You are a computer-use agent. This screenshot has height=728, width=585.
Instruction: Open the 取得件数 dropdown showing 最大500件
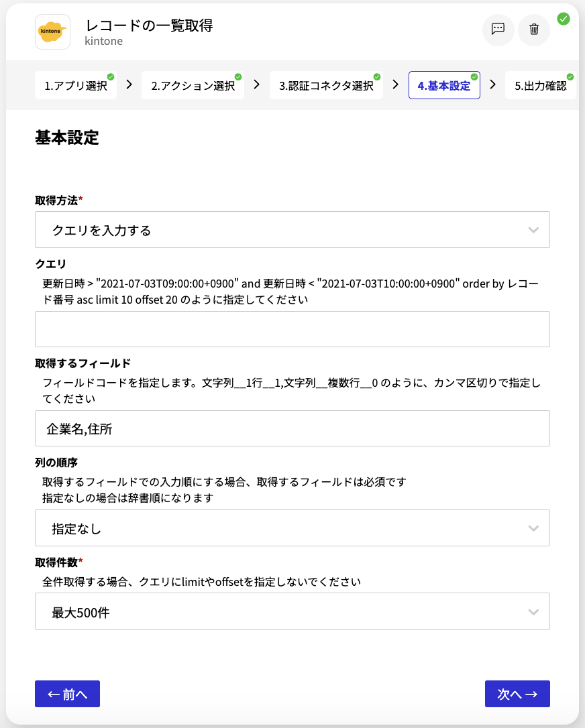click(292, 611)
